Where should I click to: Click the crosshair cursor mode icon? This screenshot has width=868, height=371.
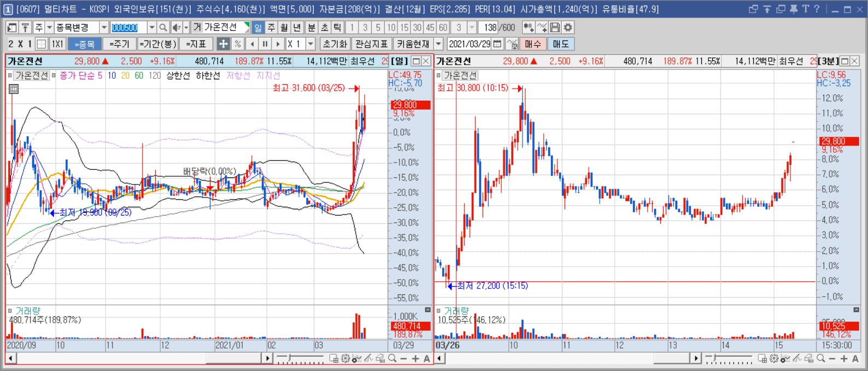(223, 44)
